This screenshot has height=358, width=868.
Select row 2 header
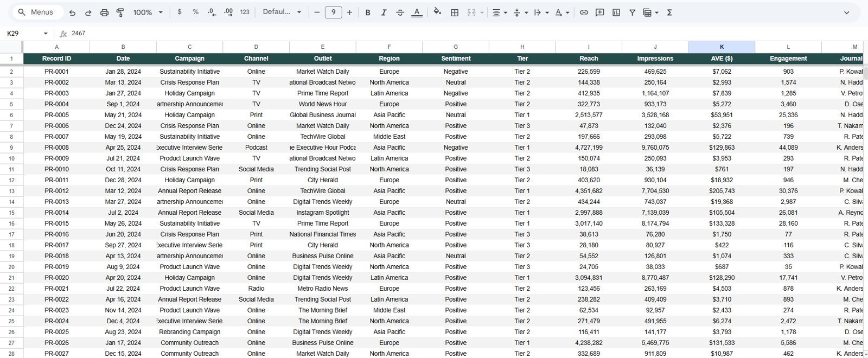point(11,72)
